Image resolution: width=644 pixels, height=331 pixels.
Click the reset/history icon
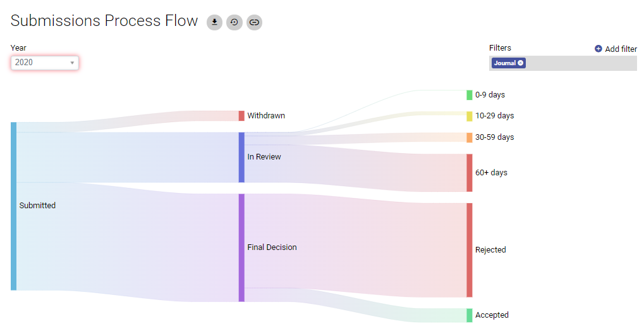pyautogui.click(x=234, y=22)
